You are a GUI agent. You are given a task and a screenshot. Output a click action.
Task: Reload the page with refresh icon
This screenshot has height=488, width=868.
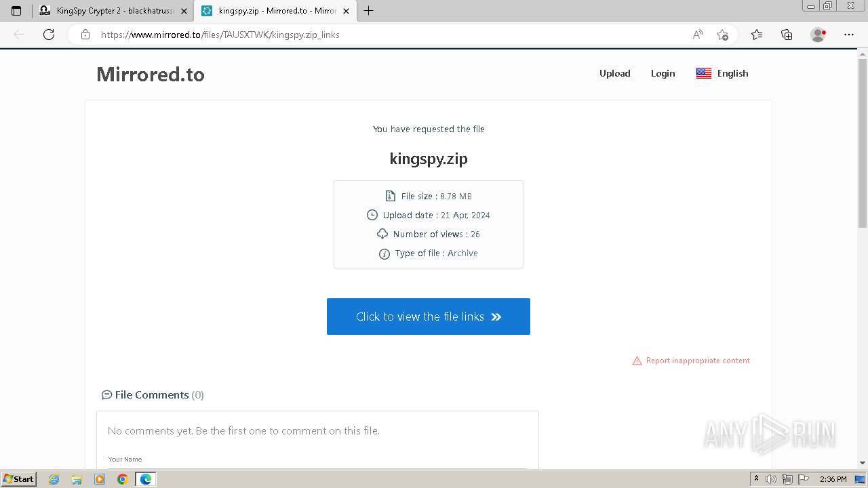(49, 35)
